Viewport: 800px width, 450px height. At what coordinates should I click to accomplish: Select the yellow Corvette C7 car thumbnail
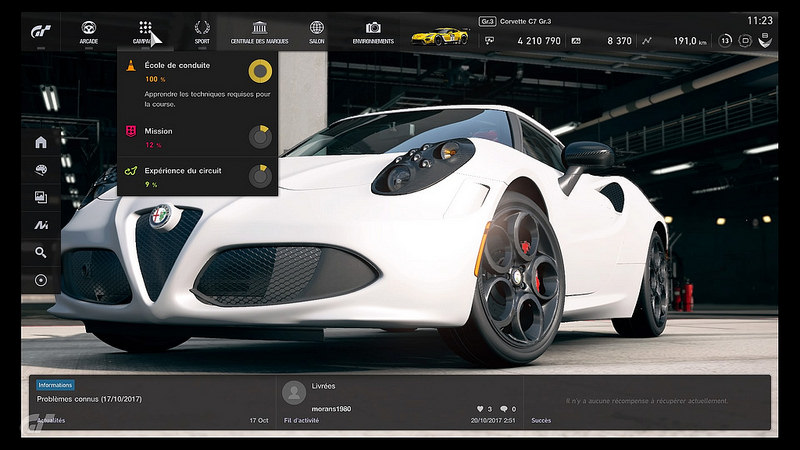[x=440, y=36]
